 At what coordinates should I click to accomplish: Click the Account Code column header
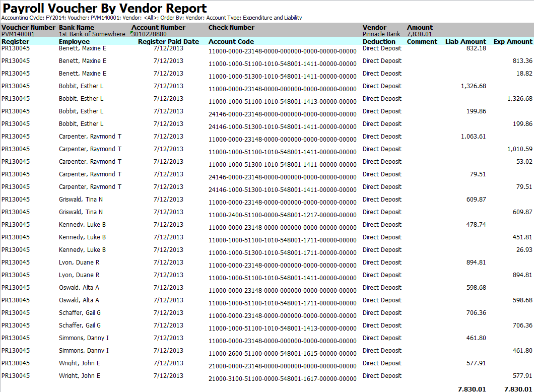[x=231, y=41]
